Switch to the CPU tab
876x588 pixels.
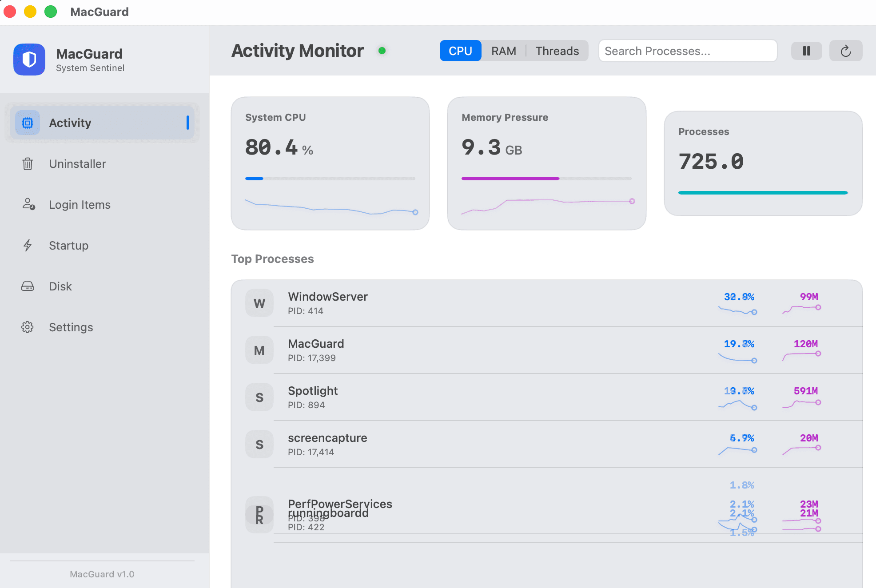coord(460,51)
